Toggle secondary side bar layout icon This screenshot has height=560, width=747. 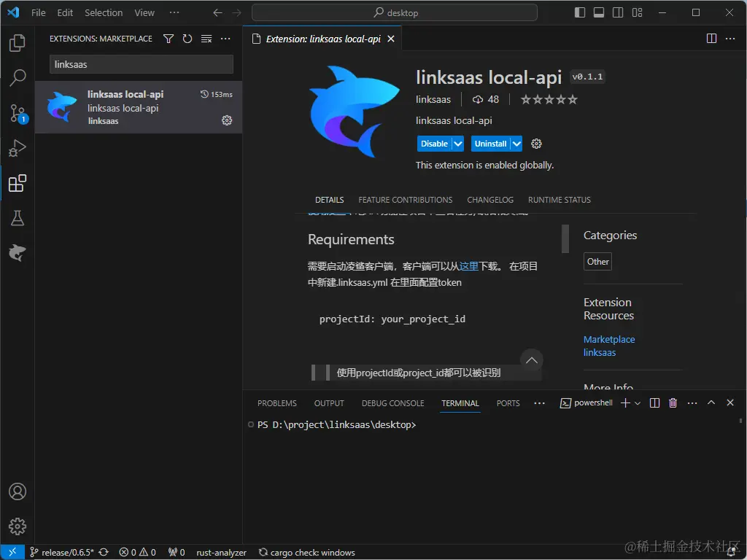tap(618, 13)
